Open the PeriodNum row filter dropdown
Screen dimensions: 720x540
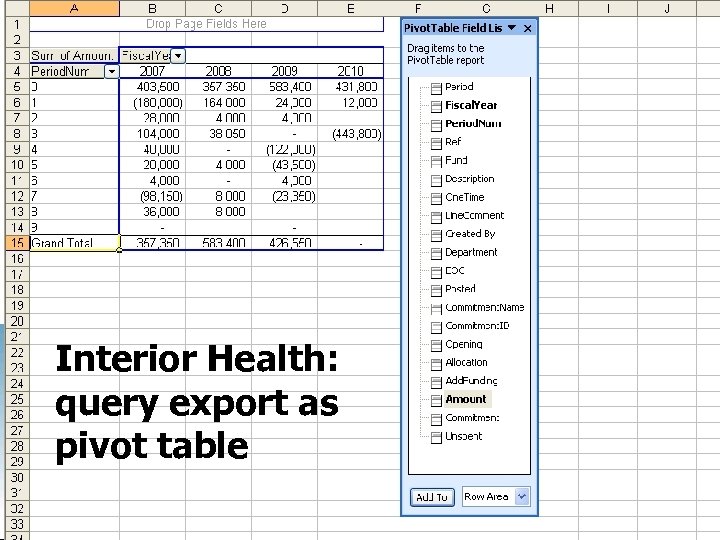click(112, 72)
